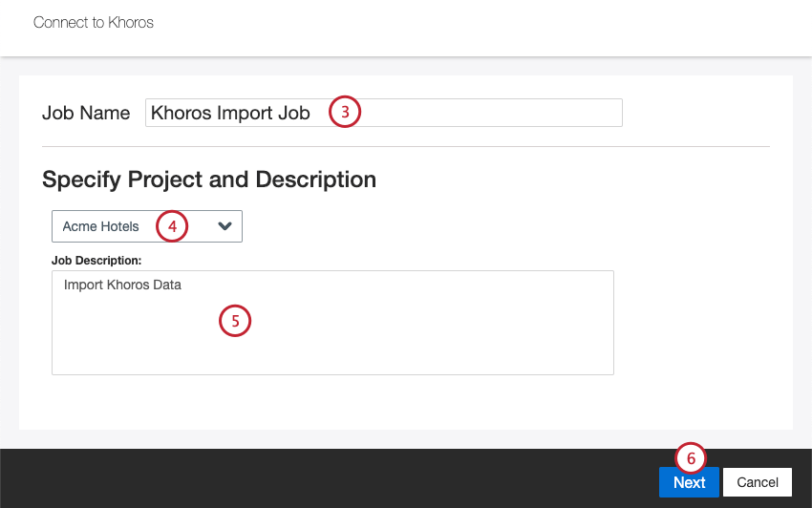812x508 pixels.
Task: Cancel the Khoros connection dialog
Action: point(758,482)
